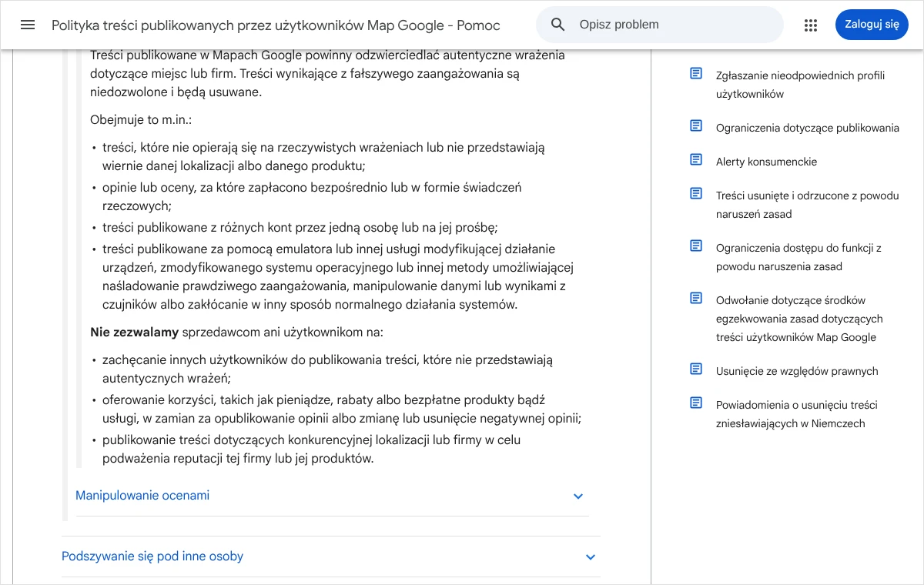Click article icon beside Ograniczenia dotyczące publikowania

coord(696,125)
